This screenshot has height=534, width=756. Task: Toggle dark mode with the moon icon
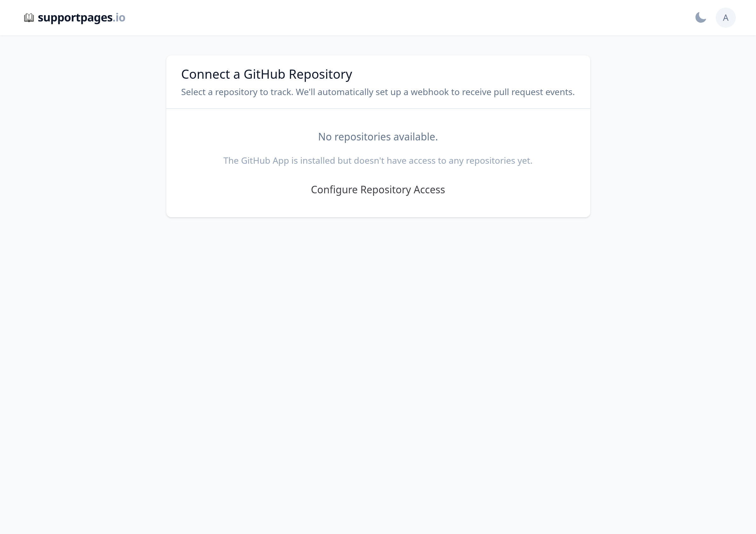pos(700,17)
